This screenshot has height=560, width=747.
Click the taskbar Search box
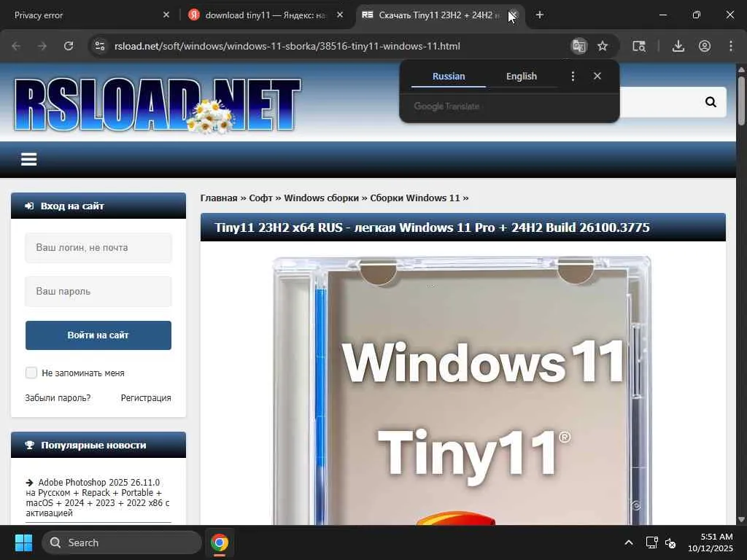(x=122, y=542)
